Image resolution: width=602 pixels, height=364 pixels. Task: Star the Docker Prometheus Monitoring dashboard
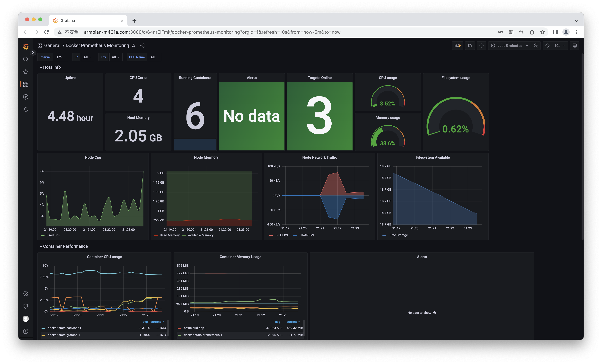pos(133,46)
